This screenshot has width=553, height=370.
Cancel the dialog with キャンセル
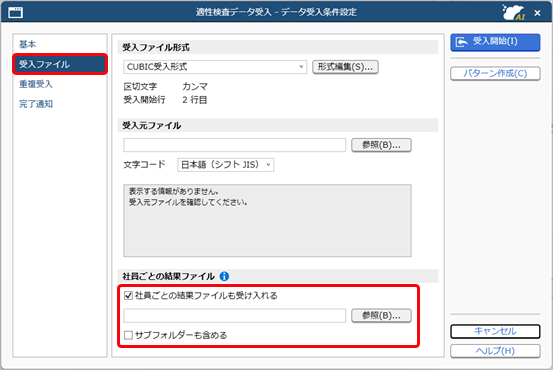click(495, 331)
